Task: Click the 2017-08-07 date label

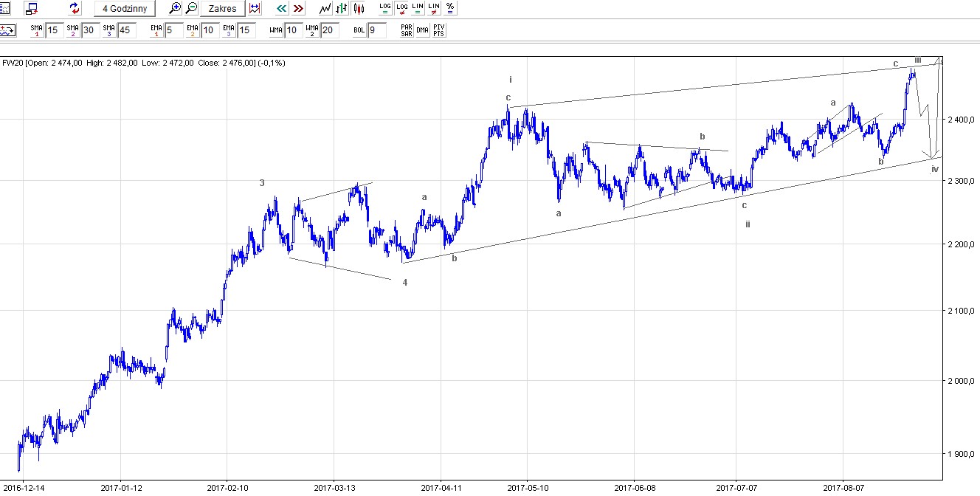Action: point(843,488)
